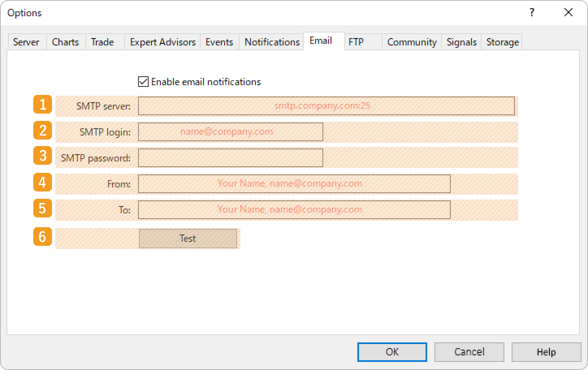This screenshot has height=370, width=588.
Task: Open the Notifications tab
Action: [271, 42]
